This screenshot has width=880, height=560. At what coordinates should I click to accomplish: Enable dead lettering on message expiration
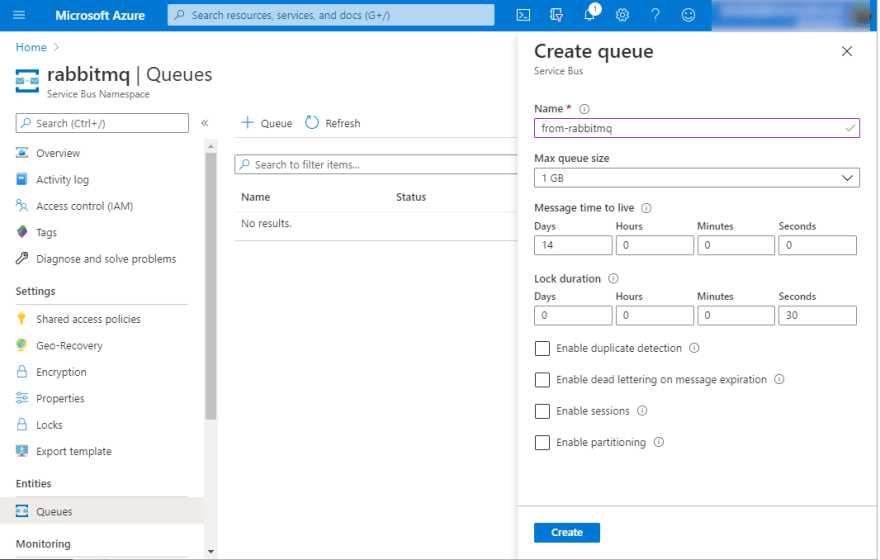coord(542,380)
